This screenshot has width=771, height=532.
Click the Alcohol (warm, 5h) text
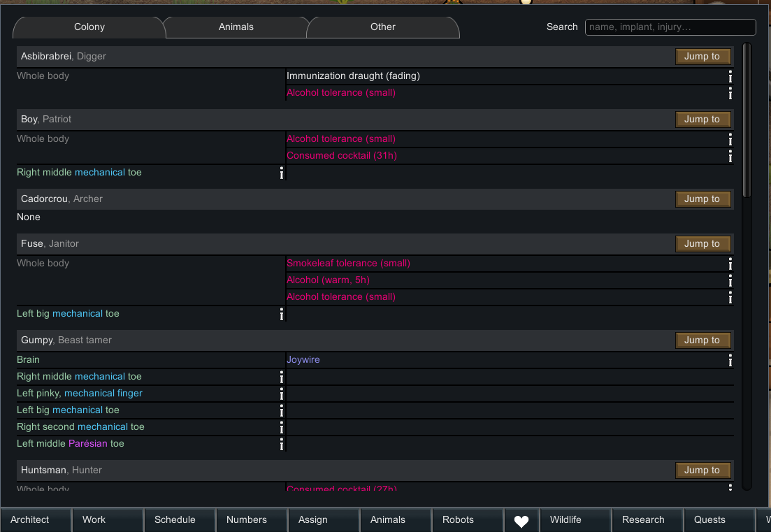click(x=328, y=280)
